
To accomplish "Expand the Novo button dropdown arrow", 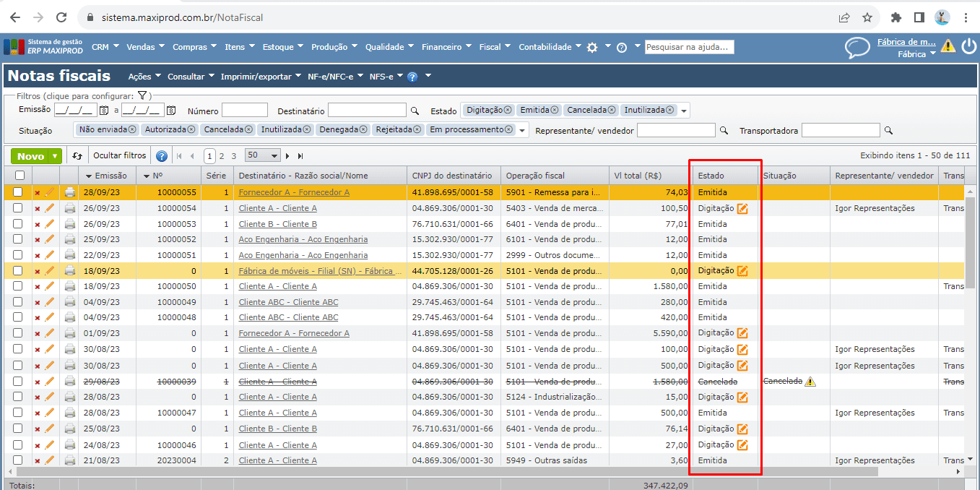I will coord(56,156).
